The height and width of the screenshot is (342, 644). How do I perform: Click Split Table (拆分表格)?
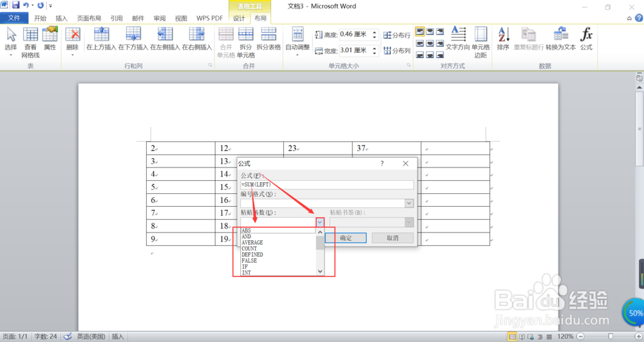click(x=269, y=39)
